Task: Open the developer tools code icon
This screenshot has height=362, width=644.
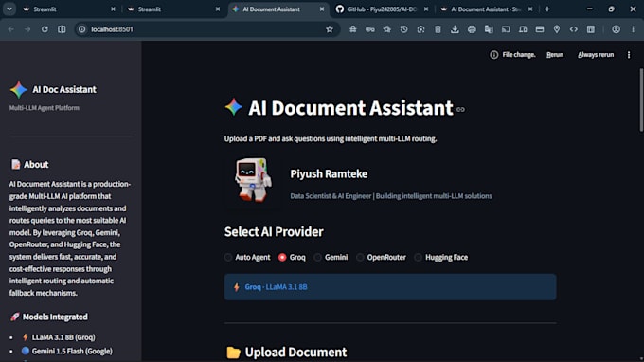Action: coord(574,29)
